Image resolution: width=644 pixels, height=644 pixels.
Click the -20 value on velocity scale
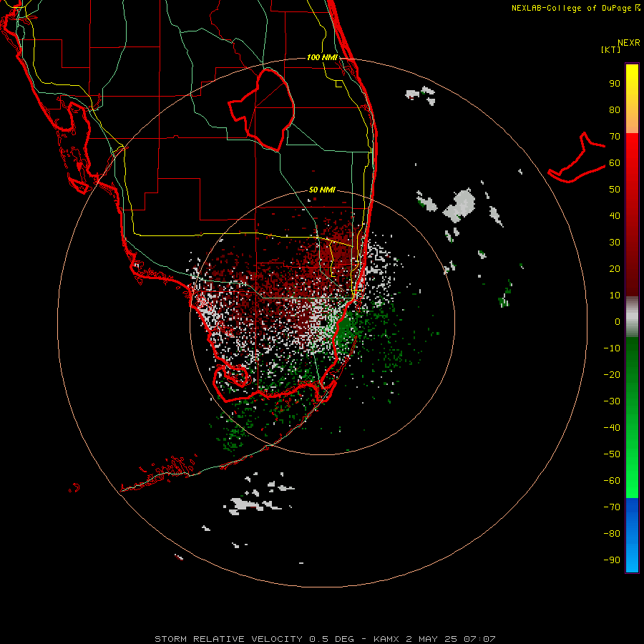[x=612, y=374]
